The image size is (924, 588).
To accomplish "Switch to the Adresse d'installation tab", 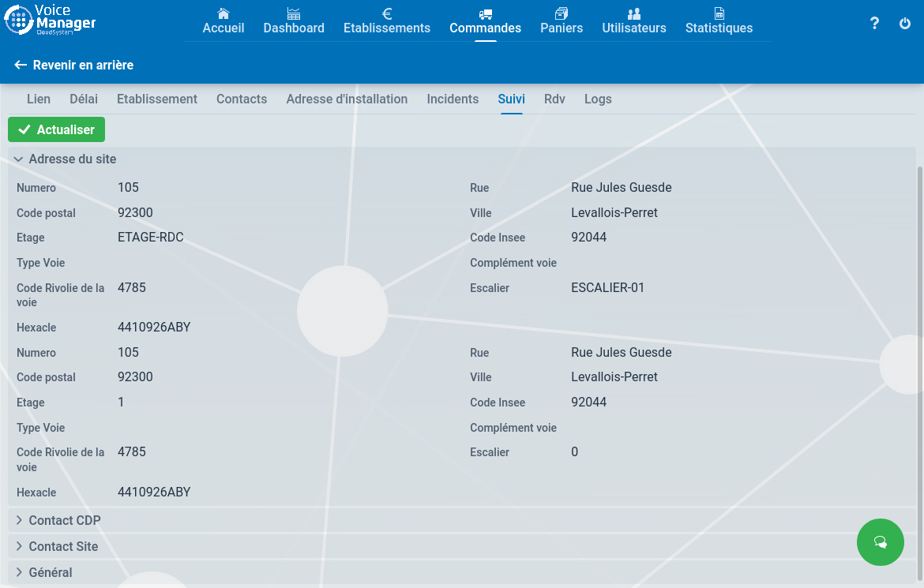I will (347, 99).
